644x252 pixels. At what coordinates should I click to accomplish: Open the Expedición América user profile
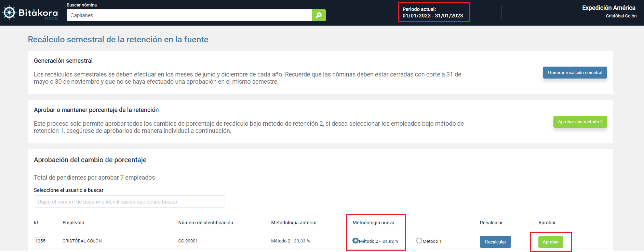point(608,8)
